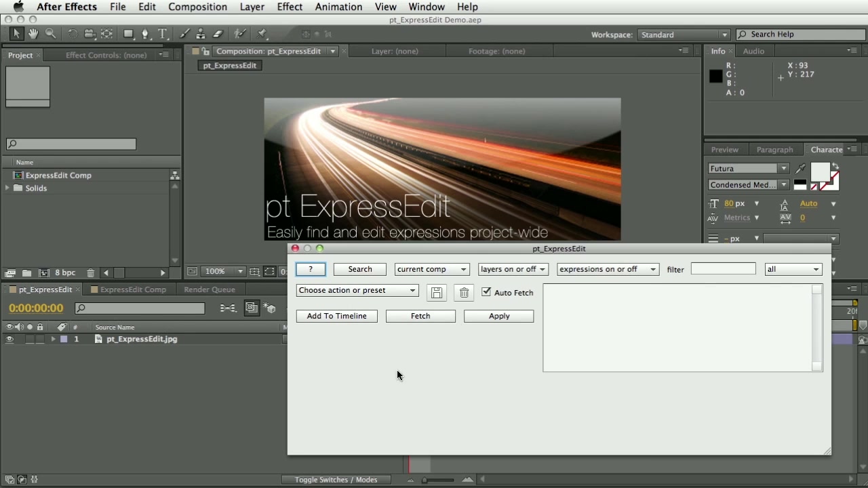Image resolution: width=868 pixels, height=488 pixels.
Task: Set black and white text colors
Action: tap(800, 184)
